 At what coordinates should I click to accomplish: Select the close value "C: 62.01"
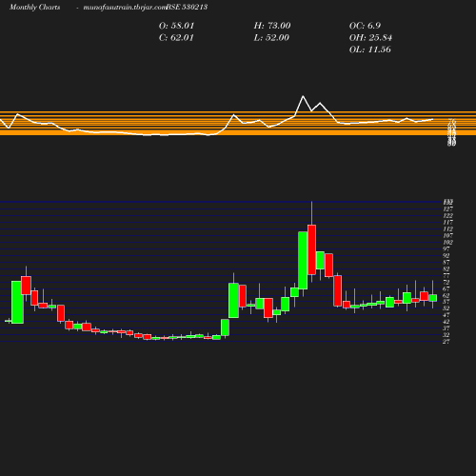176,38
